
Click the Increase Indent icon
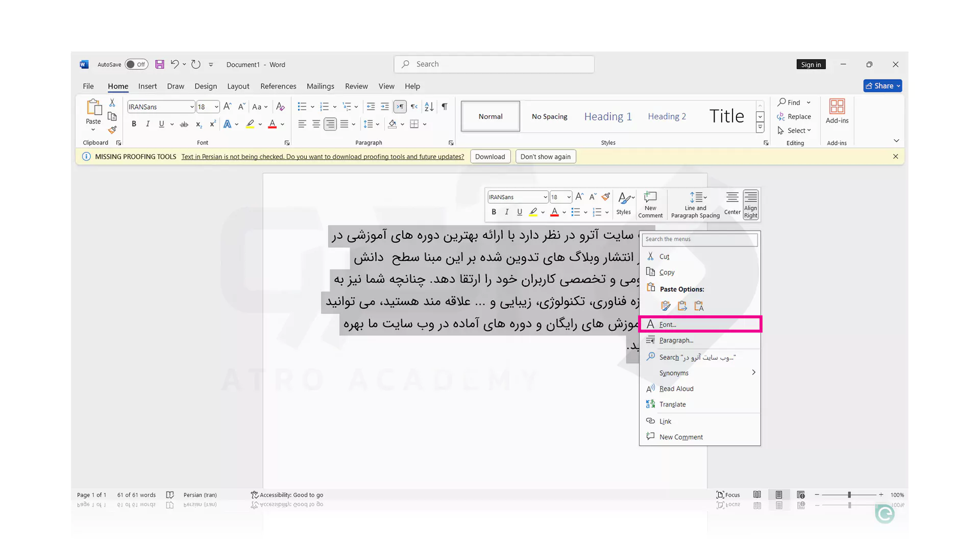[x=385, y=107]
